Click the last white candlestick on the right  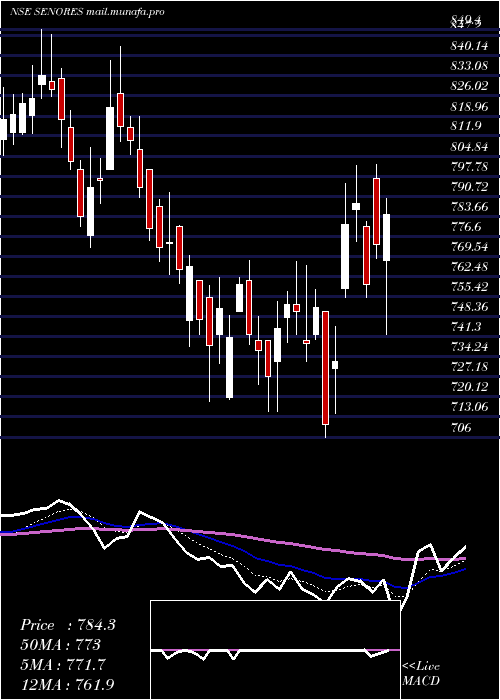tap(387, 238)
